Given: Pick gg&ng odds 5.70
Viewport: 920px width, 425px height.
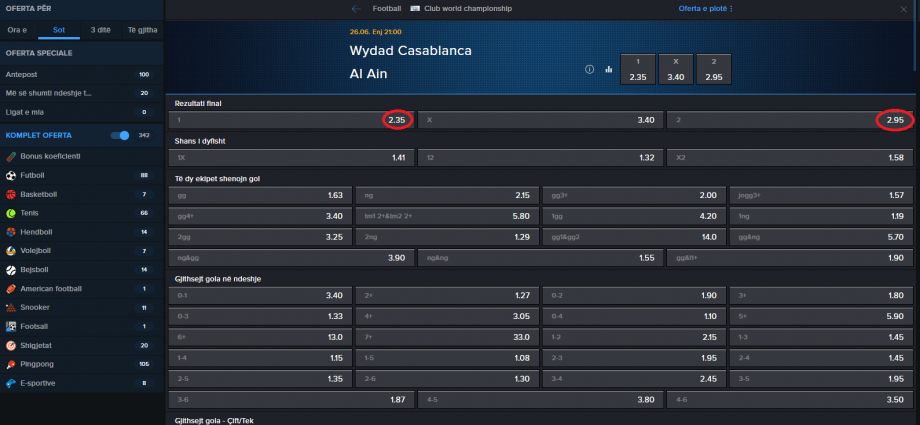Looking at the screenshot, I should [x=821, y=237].
